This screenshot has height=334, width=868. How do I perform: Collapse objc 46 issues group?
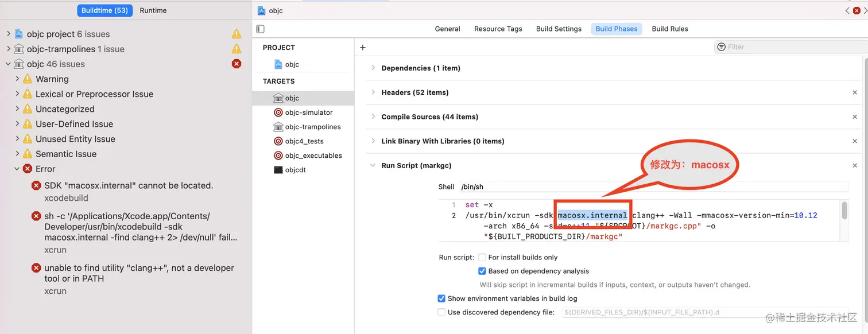[9, 64]
